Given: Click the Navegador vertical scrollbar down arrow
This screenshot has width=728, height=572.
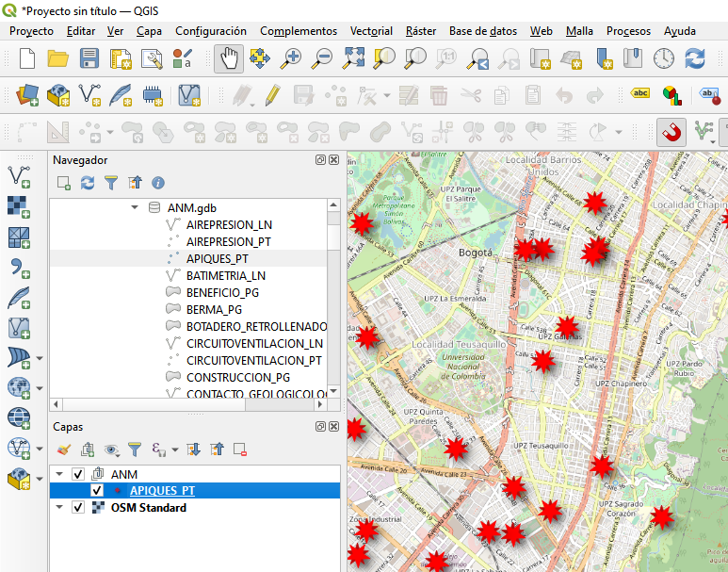Looking at the screenshot, I should tap(333, 391).
